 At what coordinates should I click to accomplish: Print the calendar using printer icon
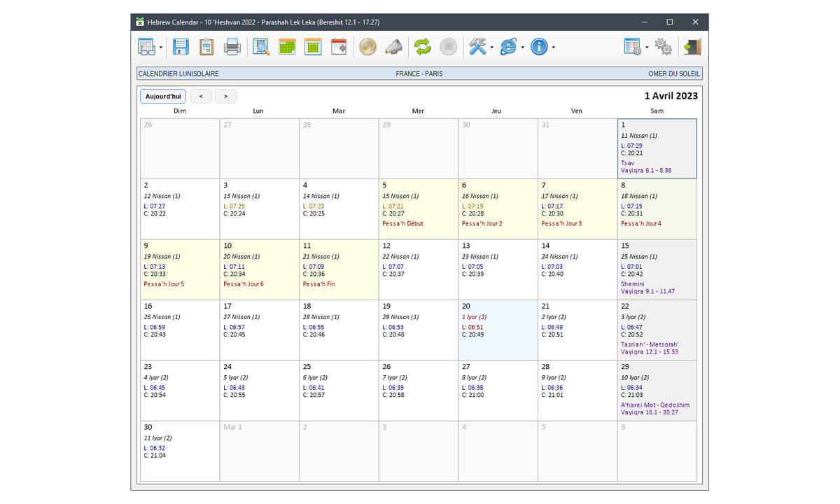232,47
